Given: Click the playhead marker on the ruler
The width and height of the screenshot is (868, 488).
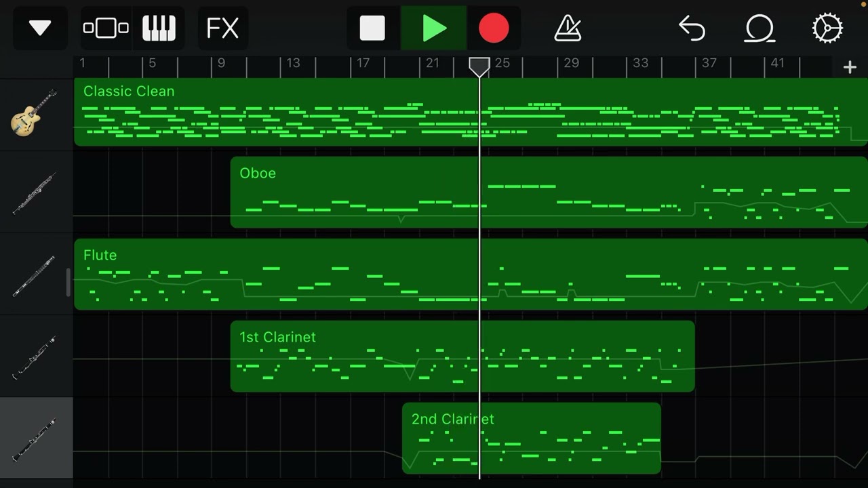Looking at the screenshot, I should tap(479, 66).
